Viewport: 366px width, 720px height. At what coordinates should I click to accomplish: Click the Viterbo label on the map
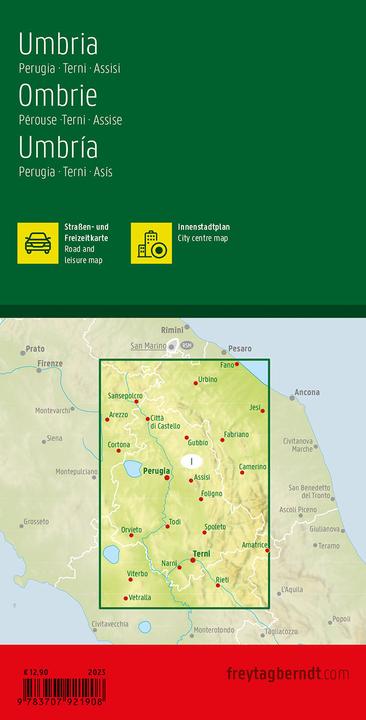pyautogui.click(x=137, y=574)
